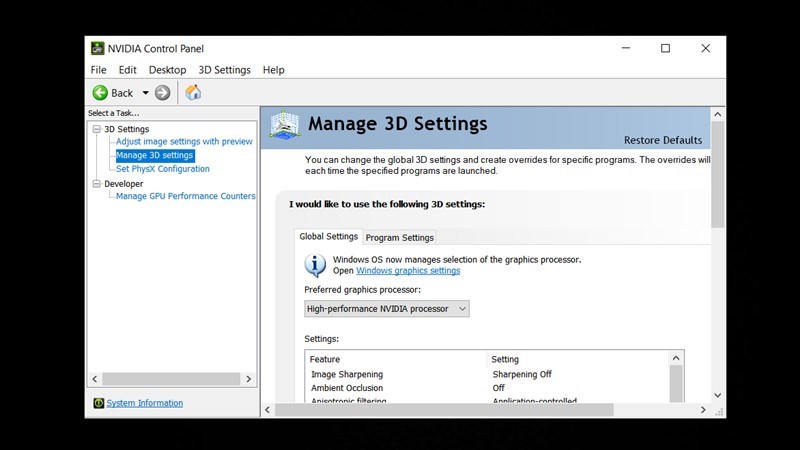Click the main pane vertical scrollbar thumb
The width and height of the screenshot is (800, 450).
(x=717, y=174)
